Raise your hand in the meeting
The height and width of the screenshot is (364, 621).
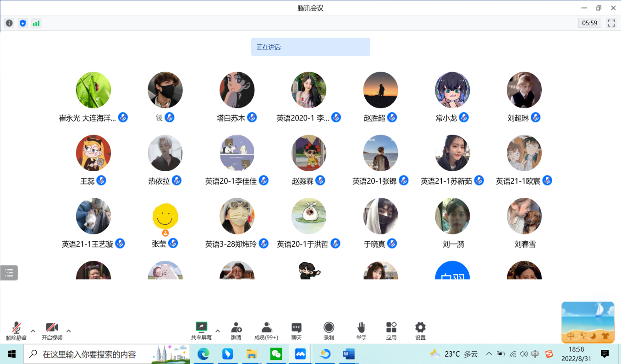pyautogui.click(x=361, y=331)
